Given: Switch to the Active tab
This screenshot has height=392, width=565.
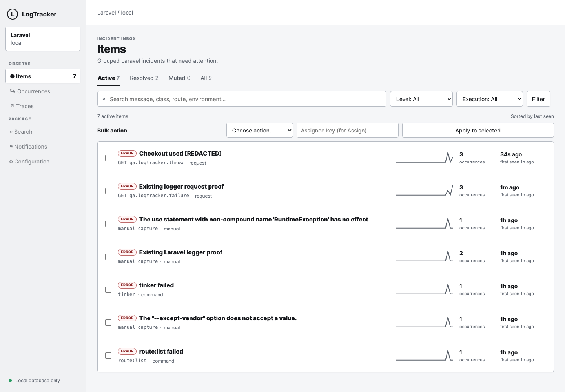Looking at the screenshot, I should pyautogui.click(x=109, y=78).
